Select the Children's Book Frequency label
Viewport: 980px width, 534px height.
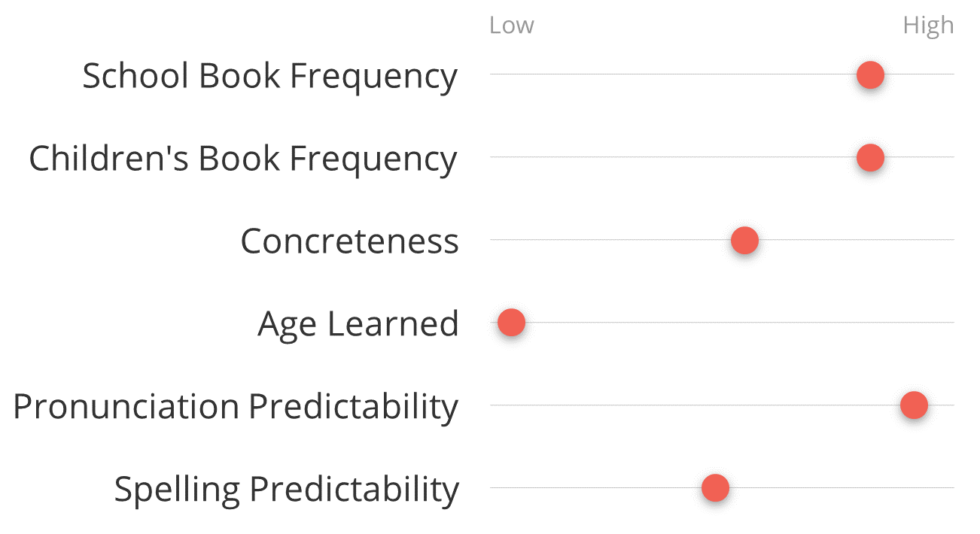242,159
